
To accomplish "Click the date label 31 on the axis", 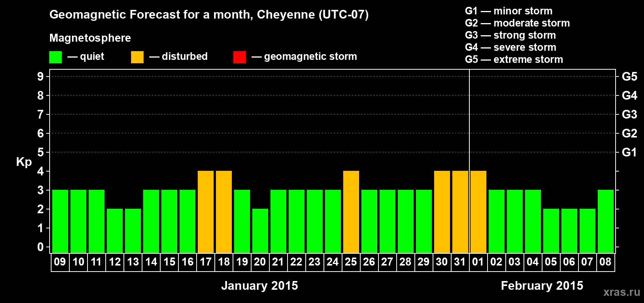I will [460, 262].
